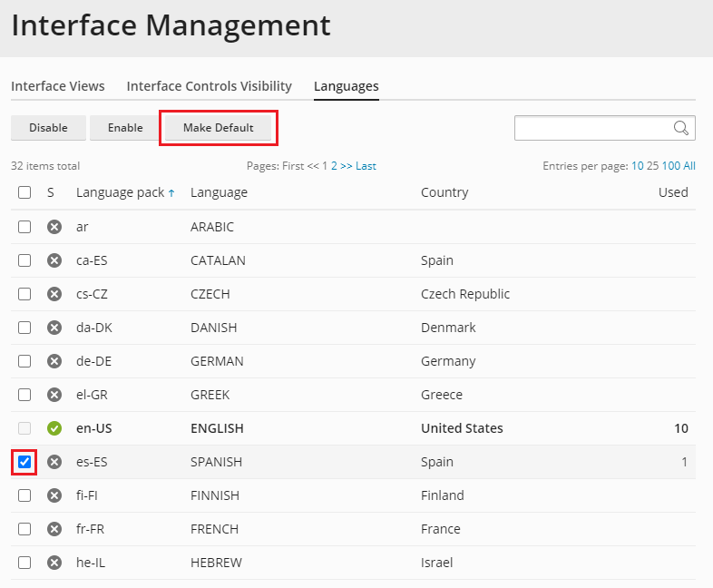713x588 pixels.
Task: Click the disabled status icon for Spanish
Action: click(x=54, y=462)
